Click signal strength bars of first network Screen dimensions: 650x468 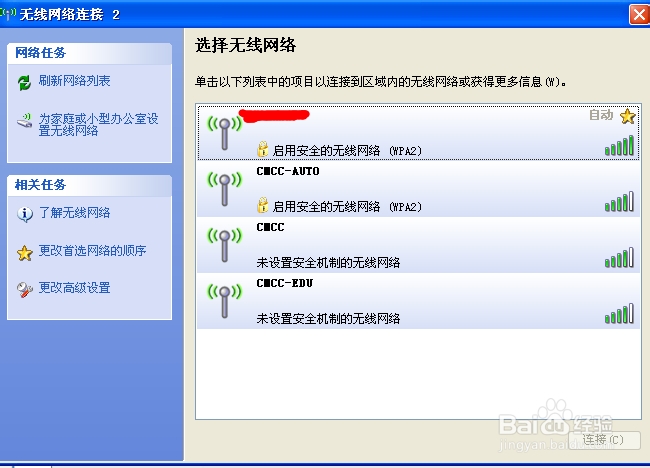(619, 145)
